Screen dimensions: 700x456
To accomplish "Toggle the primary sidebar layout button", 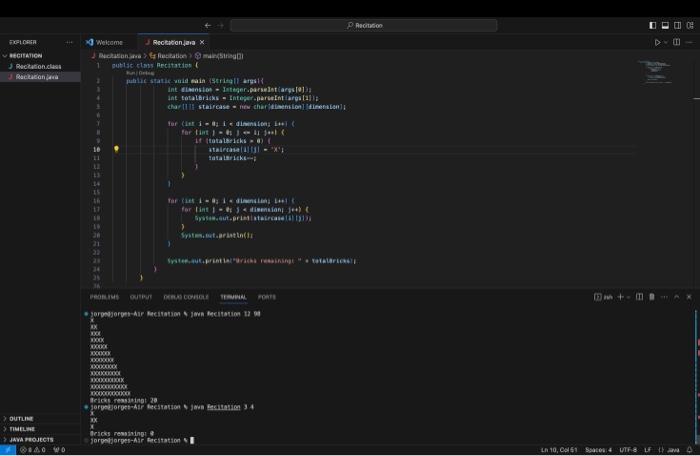I will pyautogui.click(x=653, y=25).
